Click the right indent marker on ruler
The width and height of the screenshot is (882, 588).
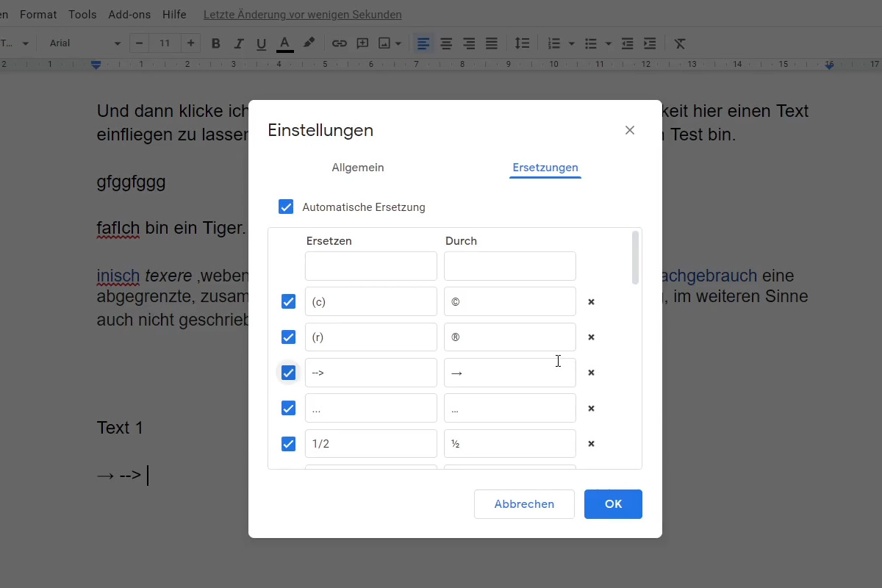click(x=829, y=65)
